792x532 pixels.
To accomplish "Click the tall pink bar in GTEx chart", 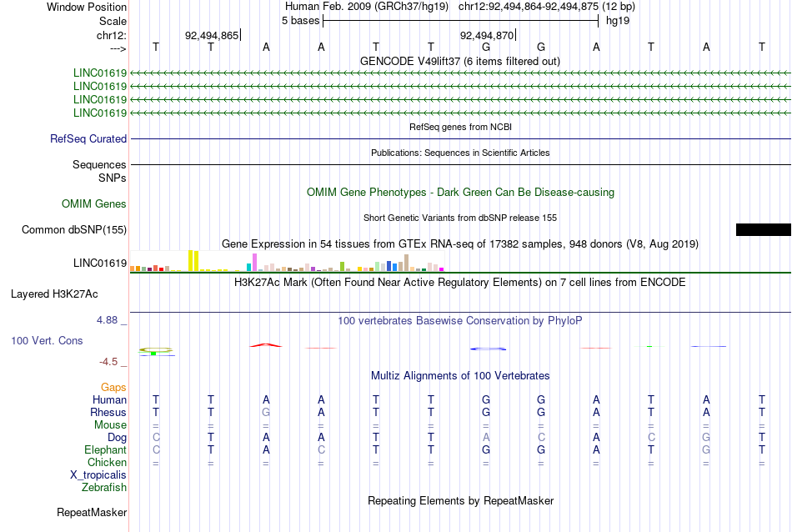I will point(254,262).
